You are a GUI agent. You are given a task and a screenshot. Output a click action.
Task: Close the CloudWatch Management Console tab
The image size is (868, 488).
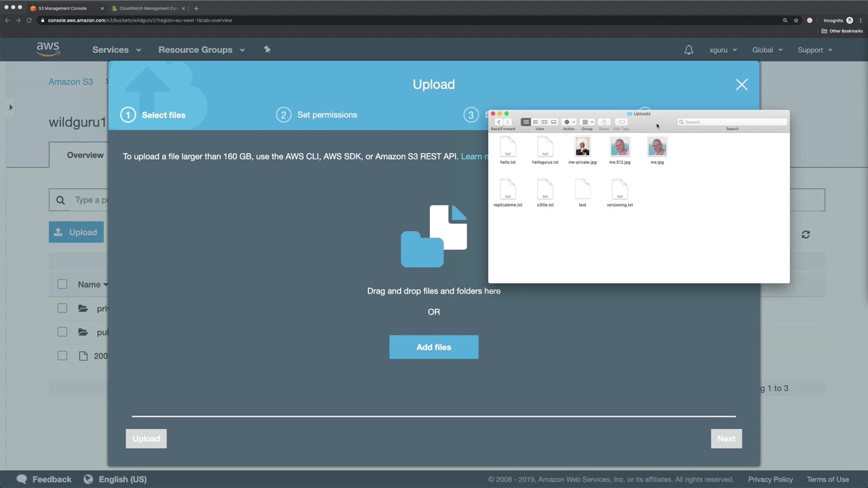pos(183,8)
